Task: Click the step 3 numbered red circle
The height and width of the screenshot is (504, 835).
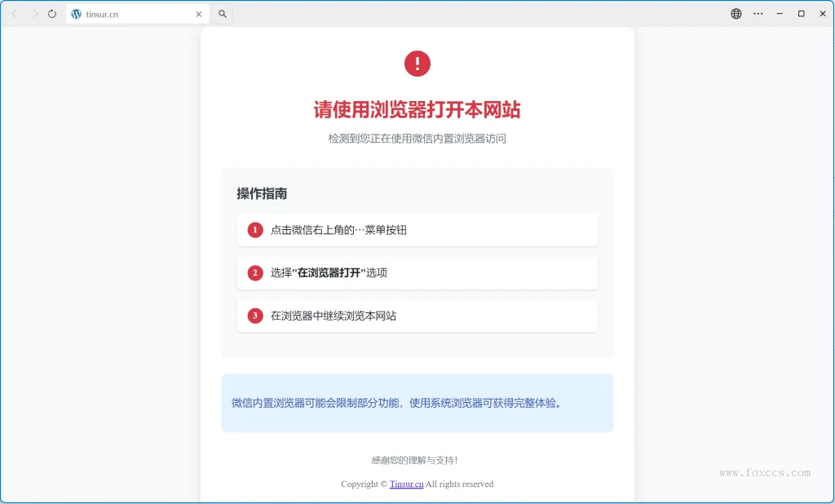Action: (x=254, y=316)
